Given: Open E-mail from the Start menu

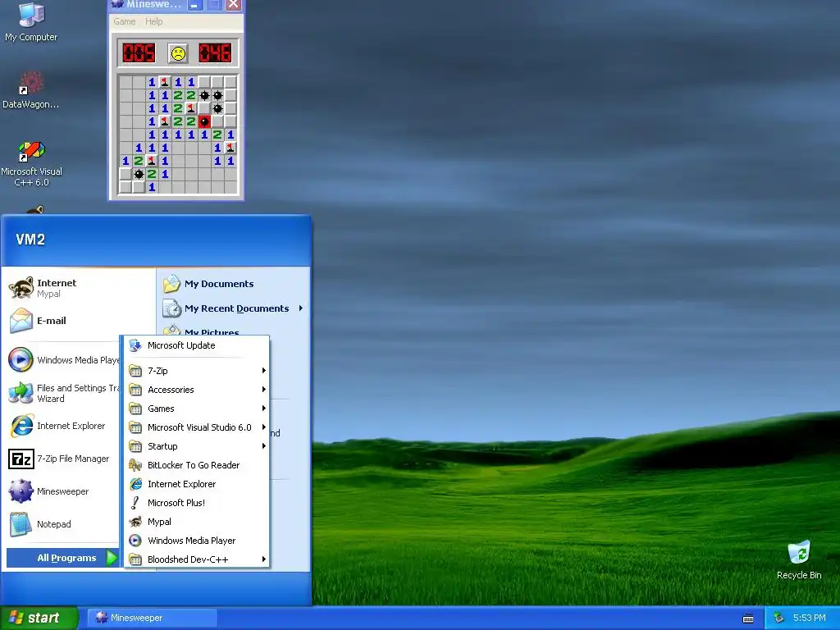Looking at the screenshot, I should tap(79, 321).
